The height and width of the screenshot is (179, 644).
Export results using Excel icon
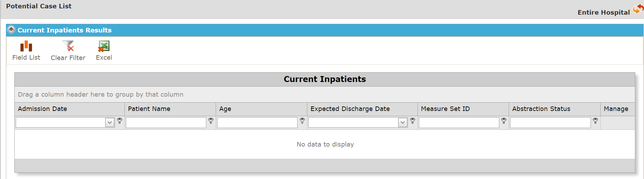104,46
